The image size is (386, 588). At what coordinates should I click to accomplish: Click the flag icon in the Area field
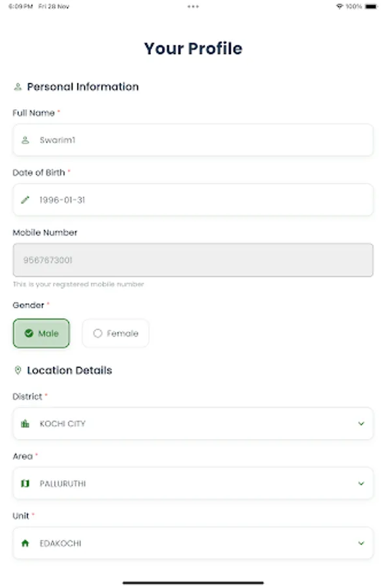point(25,483)
